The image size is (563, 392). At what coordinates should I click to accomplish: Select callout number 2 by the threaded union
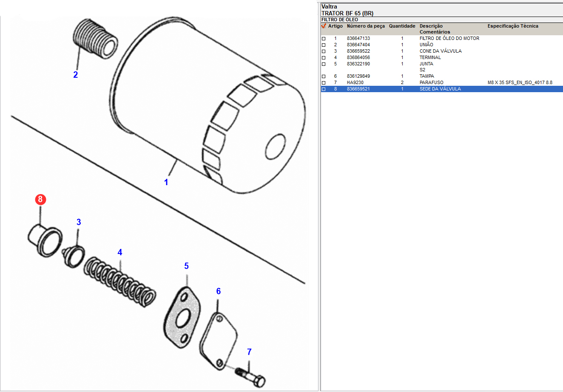point(76,75)
